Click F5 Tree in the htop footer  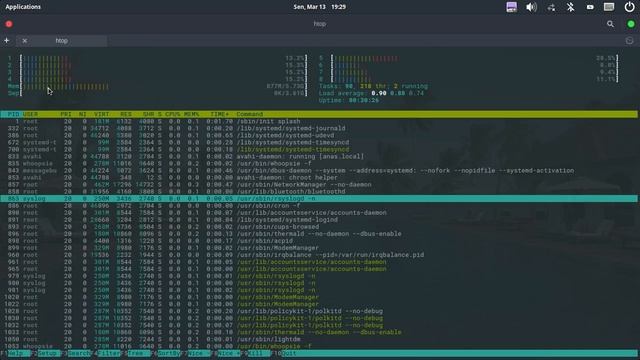pos(136,353)
